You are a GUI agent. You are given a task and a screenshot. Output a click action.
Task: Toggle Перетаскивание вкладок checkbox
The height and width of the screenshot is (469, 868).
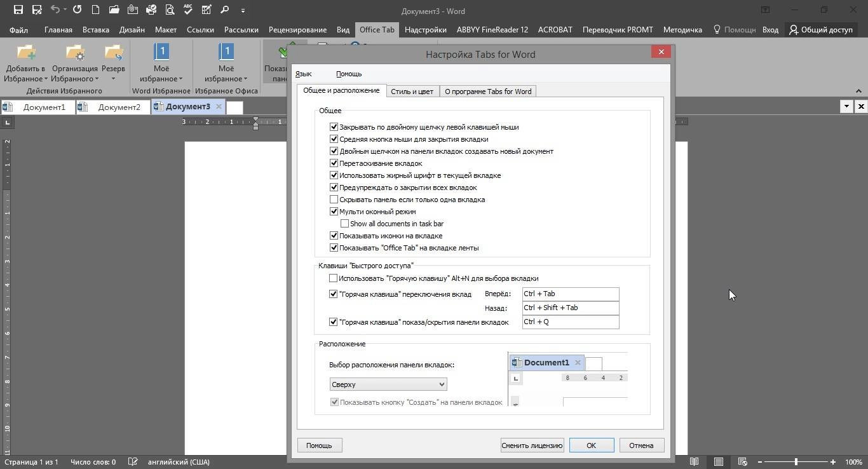[334, 163]
